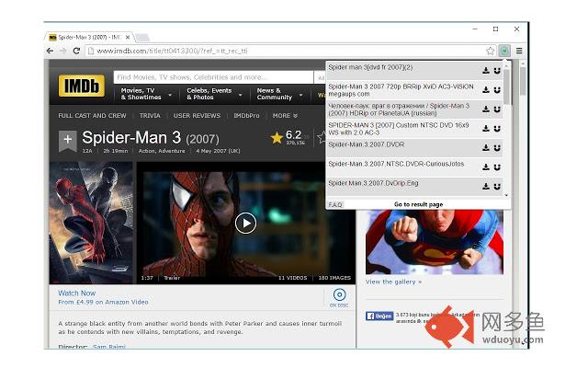Download the Spider.Man.3.2007.DvDrip.Eng torrent
Viewport: 588px width, 368px height.
(x=486, y=186)
